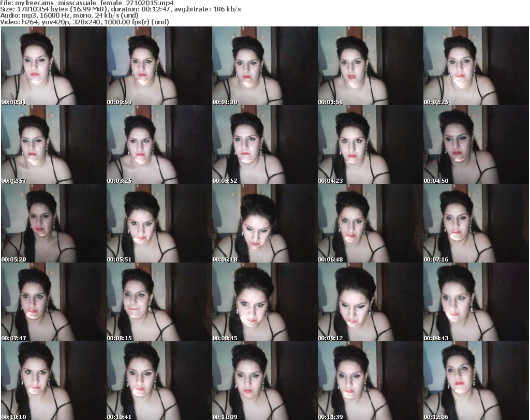530x420 pixels.
Task: Open the frame stamped 00:04:50
Action: pos(476,144)
